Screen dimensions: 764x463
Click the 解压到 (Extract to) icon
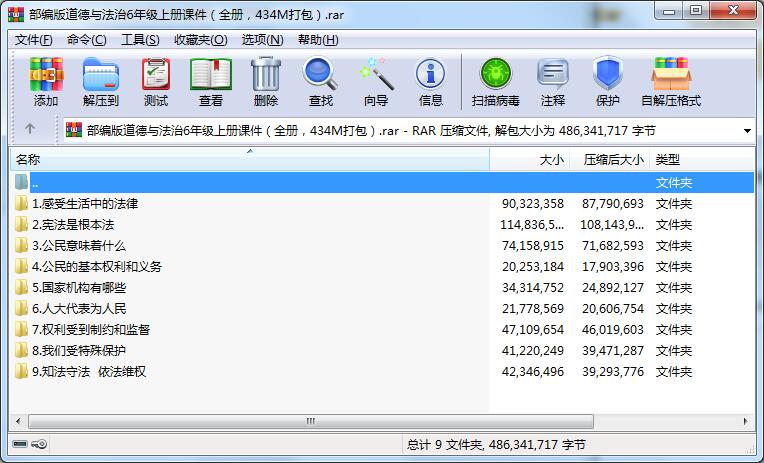[x=101, y=75]
